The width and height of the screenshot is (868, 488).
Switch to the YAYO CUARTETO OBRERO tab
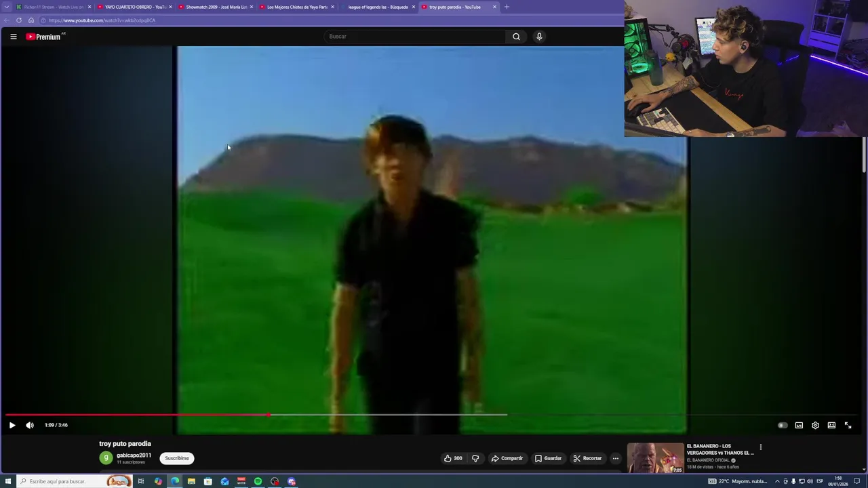coord(134,7)
